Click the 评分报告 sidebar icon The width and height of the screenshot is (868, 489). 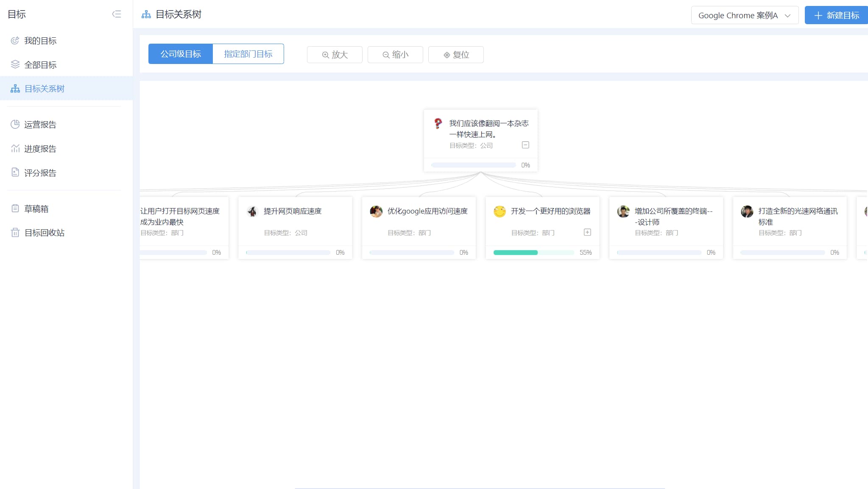pyautogui.click(x=15, y=173)
